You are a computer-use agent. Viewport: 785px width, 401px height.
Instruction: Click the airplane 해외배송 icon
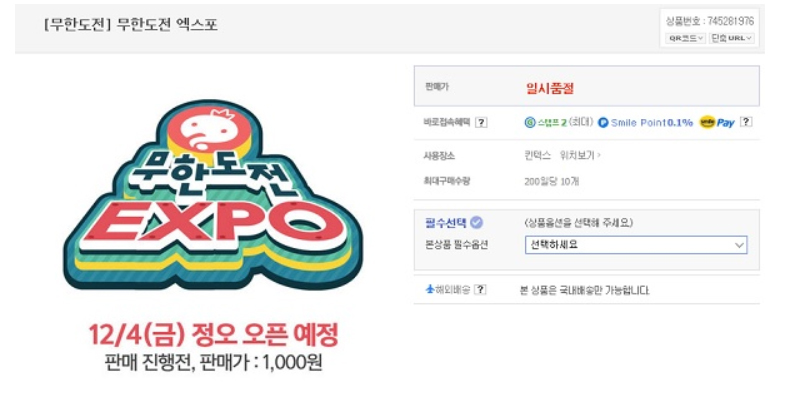[x=430, y=289]
